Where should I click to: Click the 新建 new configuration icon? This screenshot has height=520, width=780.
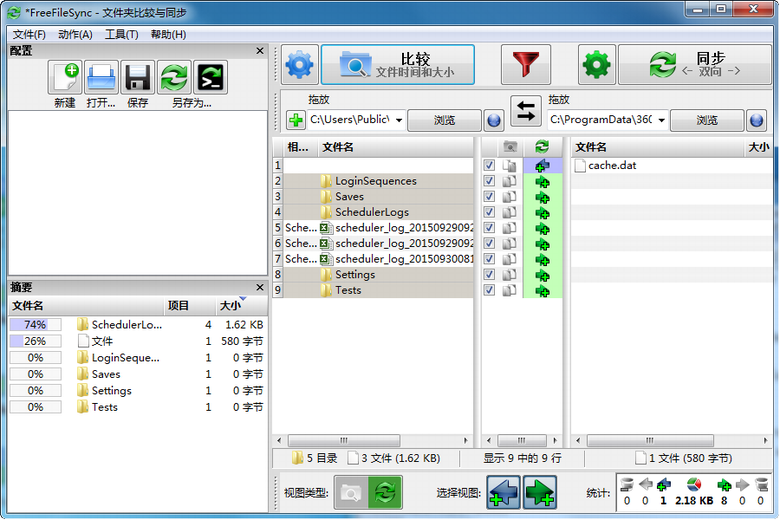pos(65,77)
